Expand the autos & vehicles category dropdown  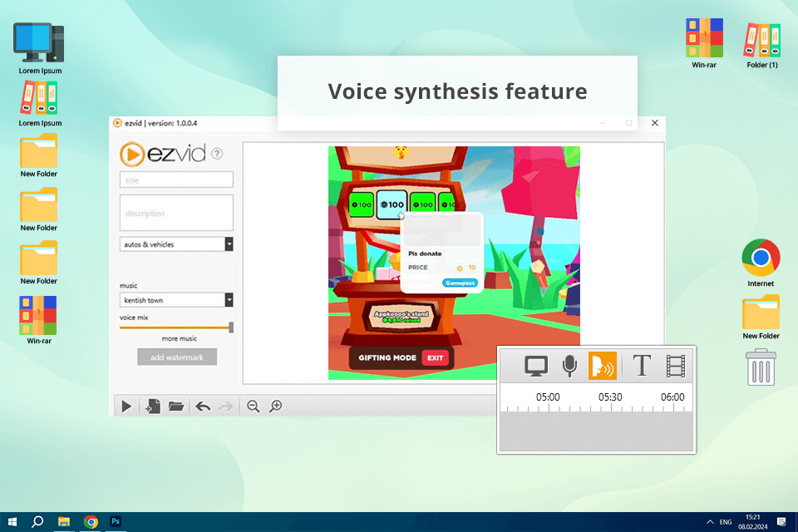229,244
